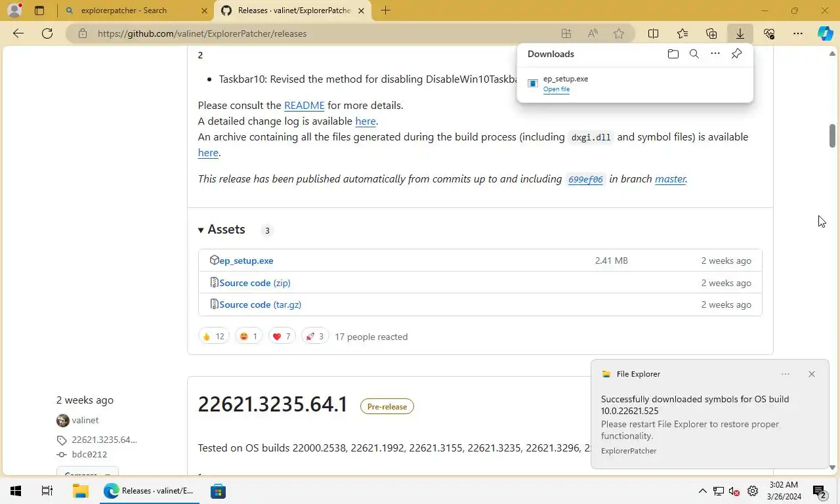Click Open file under ep_setup.exe
The height and width of the screenshot is (504, 840).
pos(556,89)
